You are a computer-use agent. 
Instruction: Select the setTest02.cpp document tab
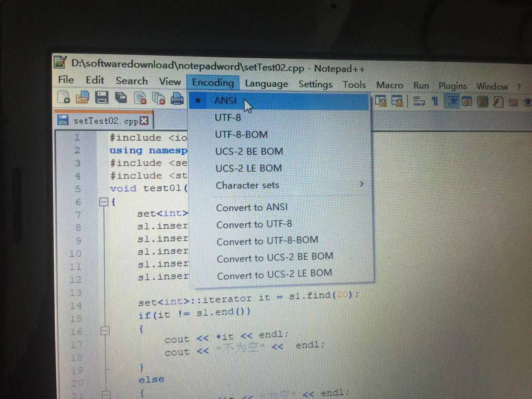coord(104,120)
